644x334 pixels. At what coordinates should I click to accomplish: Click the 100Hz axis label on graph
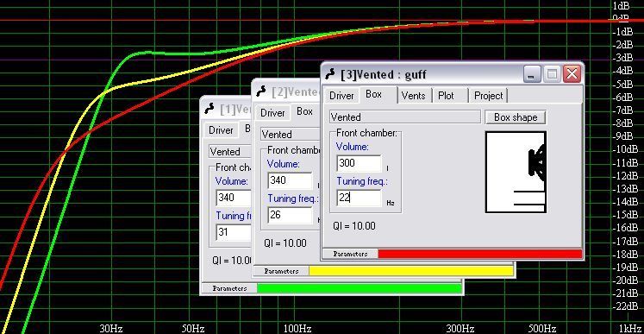pyautogui.click(x=297, y=329)
